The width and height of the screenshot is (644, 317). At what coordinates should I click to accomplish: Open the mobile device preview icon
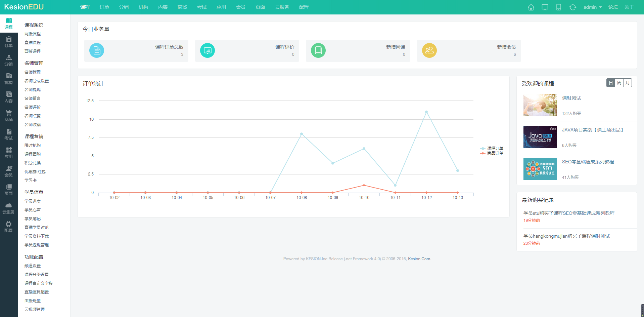[x=559, y=7]
